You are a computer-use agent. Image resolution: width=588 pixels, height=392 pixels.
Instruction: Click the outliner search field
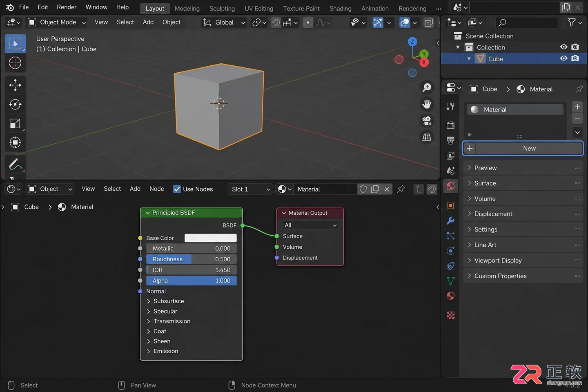pyautogui.click(x=527, y=22)
